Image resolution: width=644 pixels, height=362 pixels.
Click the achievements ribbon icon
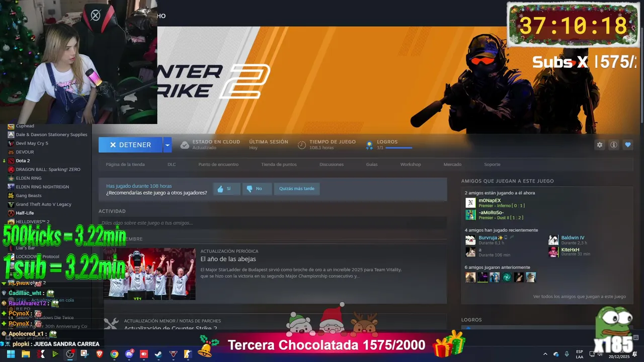[369, 145]
